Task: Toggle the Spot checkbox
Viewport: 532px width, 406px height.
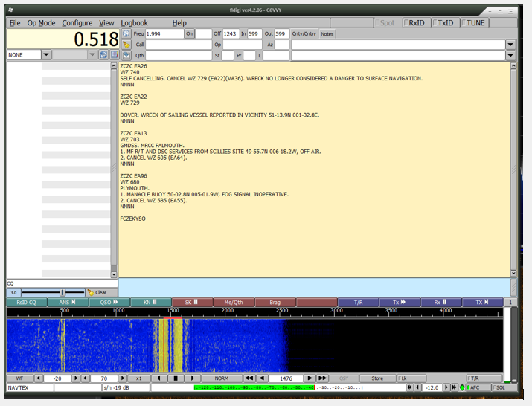Action: point(387,23)
